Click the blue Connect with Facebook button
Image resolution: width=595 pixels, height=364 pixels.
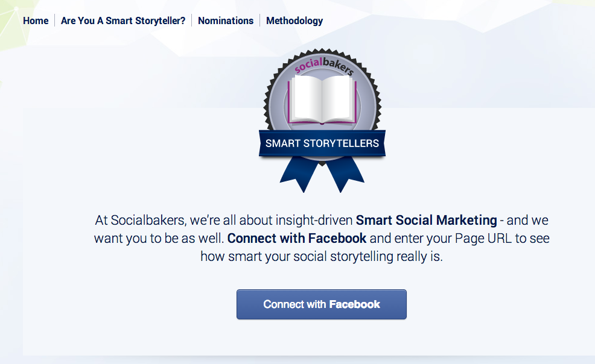pos(322,304)
